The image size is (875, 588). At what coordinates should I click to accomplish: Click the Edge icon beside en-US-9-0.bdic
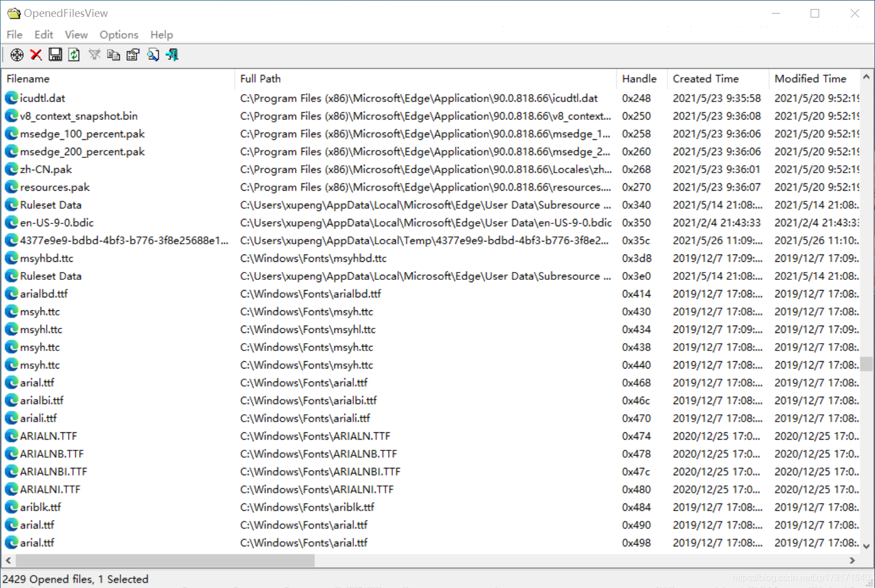click(11, 222)
